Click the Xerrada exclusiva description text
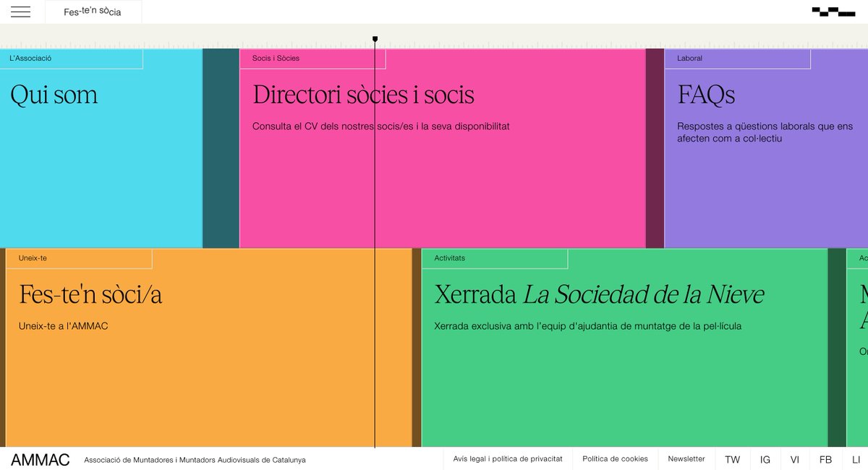The image size is (868, 470). point(588,326)
